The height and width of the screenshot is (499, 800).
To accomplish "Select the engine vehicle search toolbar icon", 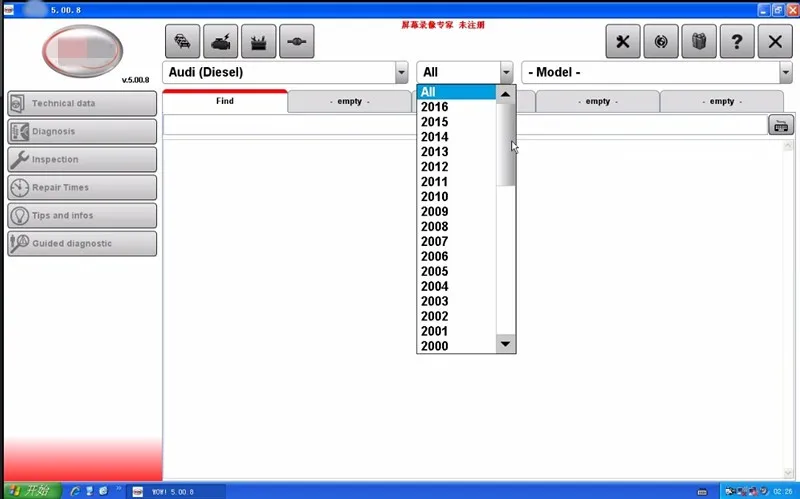I will [220, 41].
